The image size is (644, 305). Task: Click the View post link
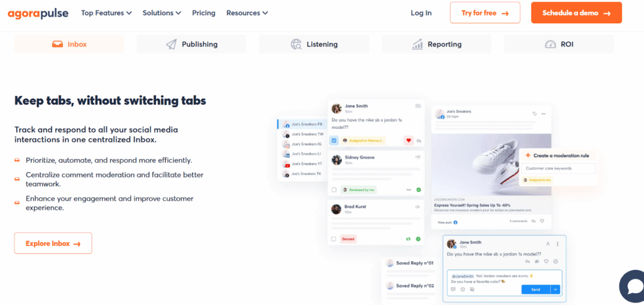click(448, 222)
